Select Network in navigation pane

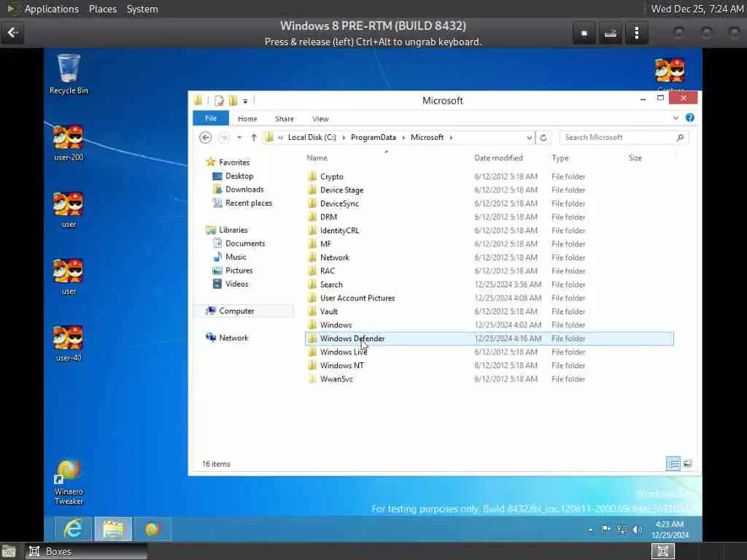tap(233, 338)
